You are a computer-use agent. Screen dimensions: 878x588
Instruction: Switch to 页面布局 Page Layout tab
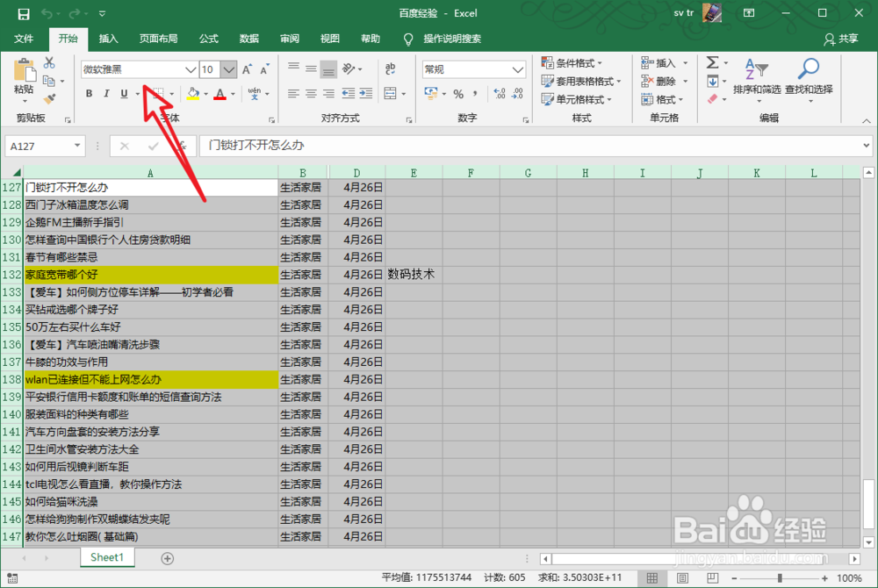click(158, 39)
